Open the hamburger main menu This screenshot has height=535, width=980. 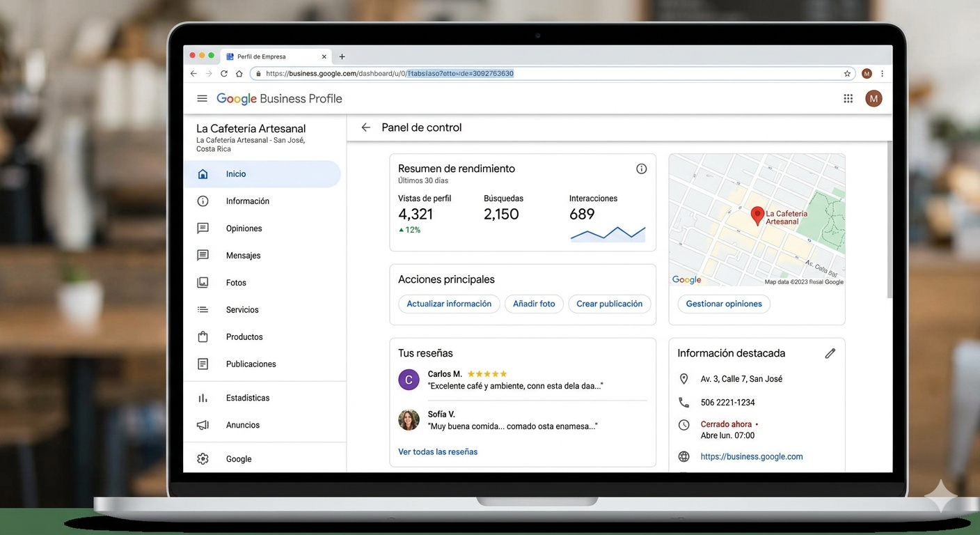pyautogui.click(x=202, y=99)
